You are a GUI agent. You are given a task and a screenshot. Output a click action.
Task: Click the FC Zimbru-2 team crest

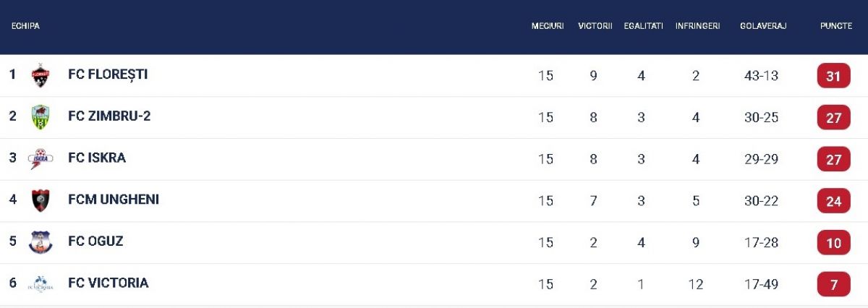coord(41,117)
